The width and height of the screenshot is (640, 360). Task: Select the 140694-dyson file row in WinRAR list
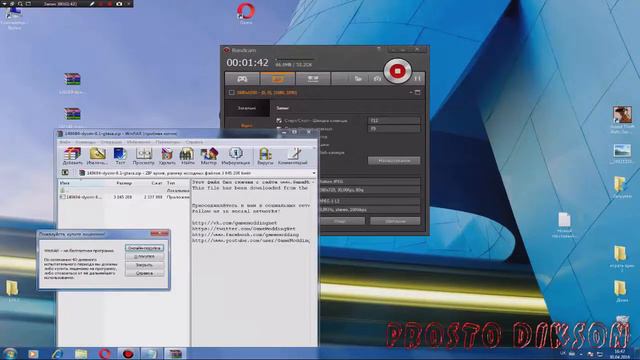coord(124,197)
